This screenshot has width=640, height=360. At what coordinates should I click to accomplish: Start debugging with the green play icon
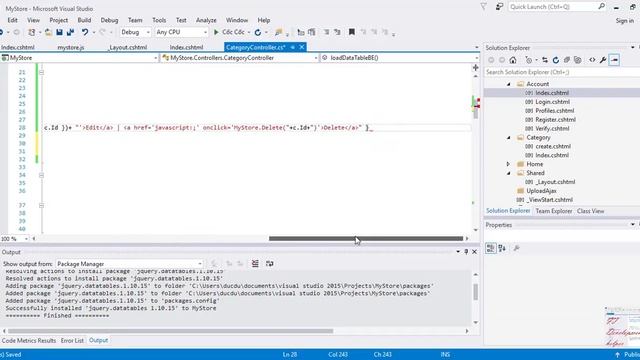[216, 32]
